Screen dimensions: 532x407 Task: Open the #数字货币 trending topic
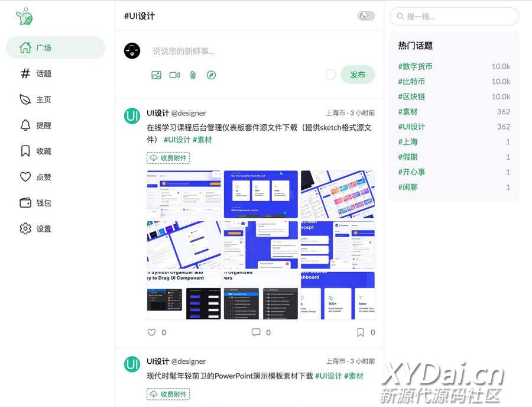[416, 66]
